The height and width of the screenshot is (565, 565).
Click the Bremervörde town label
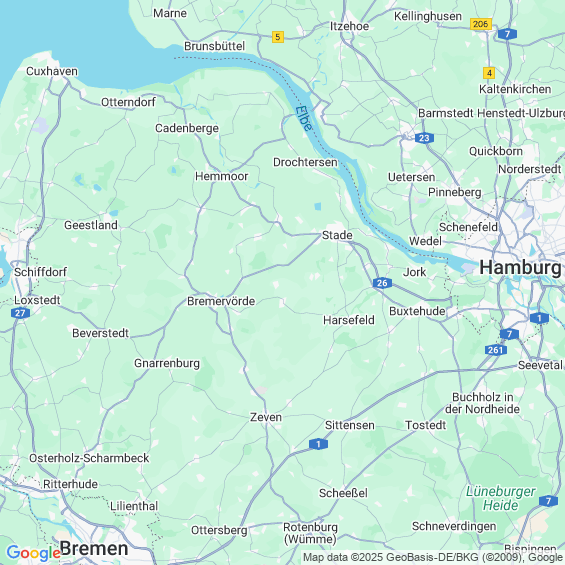(221, 301)
